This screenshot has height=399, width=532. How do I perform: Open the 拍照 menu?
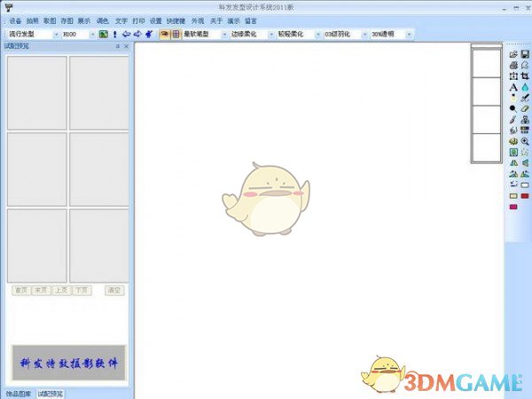coord(33,21)
